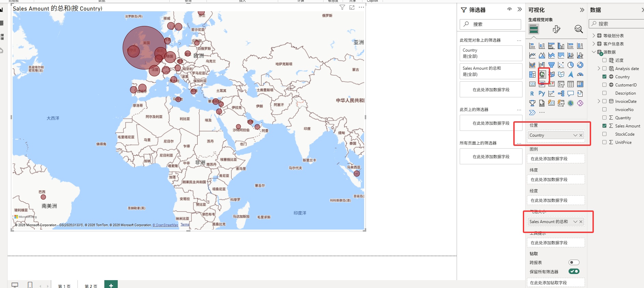The image size is (644, 288).
Task: Turn on the 跨报表 toggle
Action: (574, 262)
